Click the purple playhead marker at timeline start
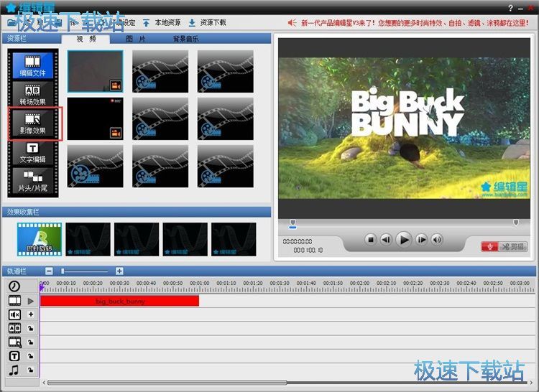The width and height of the screenshot is (539, 392). coord(42,286)
